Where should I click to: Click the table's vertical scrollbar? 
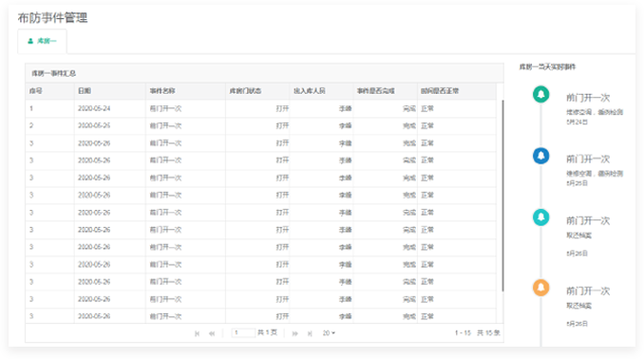coord(502,196)
